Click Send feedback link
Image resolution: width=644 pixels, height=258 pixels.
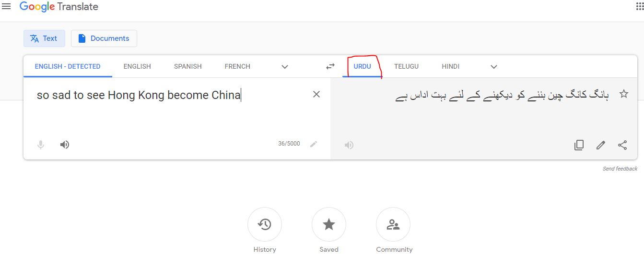pos(620,169)
